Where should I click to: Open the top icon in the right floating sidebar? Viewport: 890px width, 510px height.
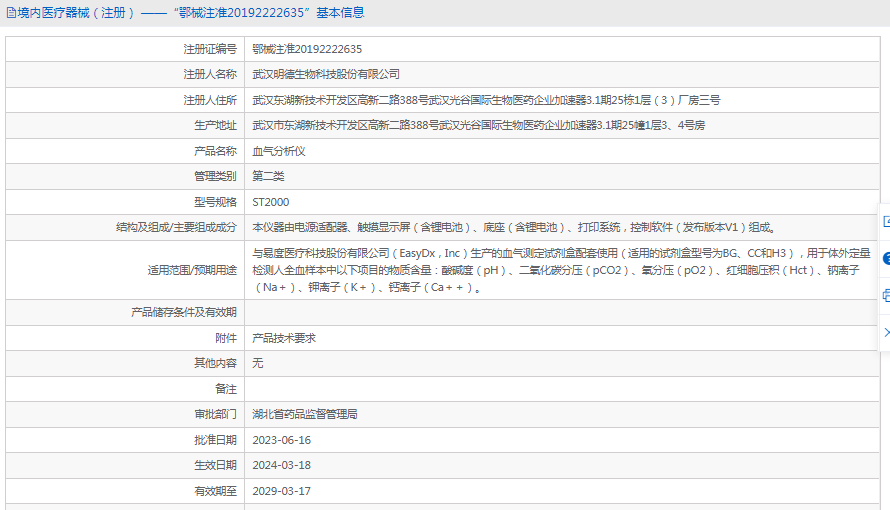pyautogui.click(x=886, y=221)
